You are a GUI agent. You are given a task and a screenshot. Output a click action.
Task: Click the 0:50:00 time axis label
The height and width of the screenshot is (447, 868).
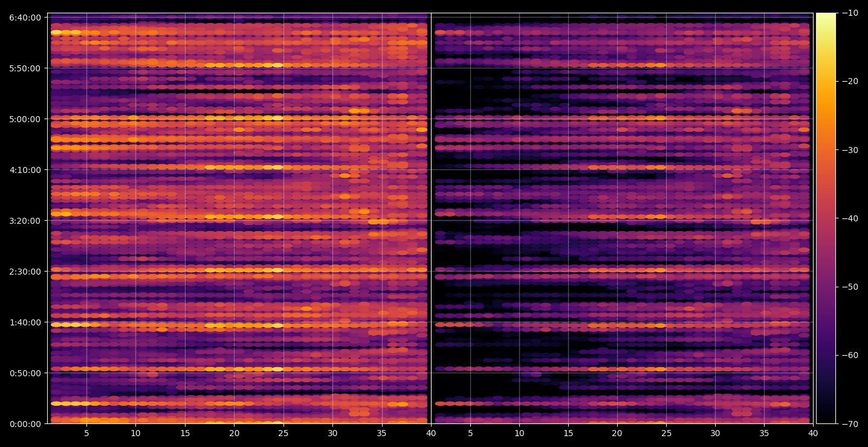click(25, 373)
